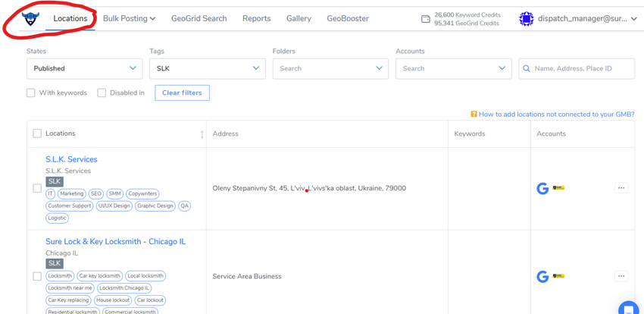Click the Locations column sort arrows
The width and height of the screenshot is (644, 314).
(x=202, y=134)
